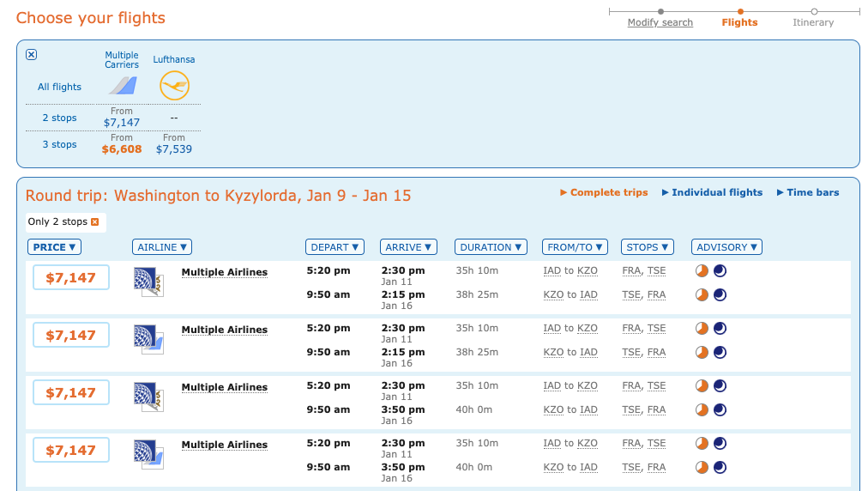Click the Lufthansa column header link
Viewport: 868px width, 491px height.
point(174,59)
